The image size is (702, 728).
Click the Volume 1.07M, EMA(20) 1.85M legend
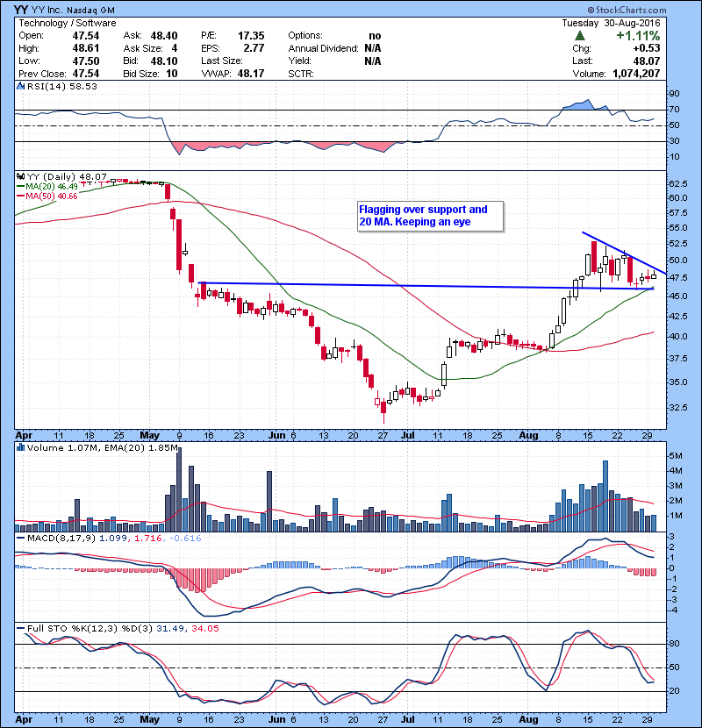[x=103, y=447]
